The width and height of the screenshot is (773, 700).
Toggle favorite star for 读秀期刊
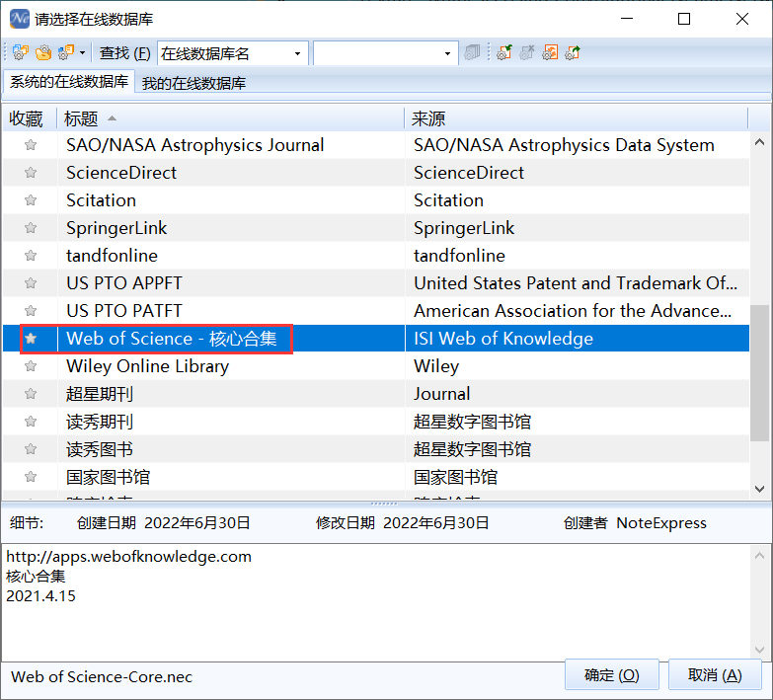click(31, 421)
